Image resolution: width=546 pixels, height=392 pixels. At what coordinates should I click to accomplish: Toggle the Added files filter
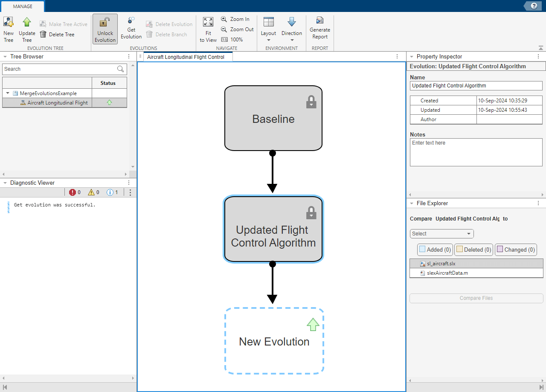(x=435, y=250)
